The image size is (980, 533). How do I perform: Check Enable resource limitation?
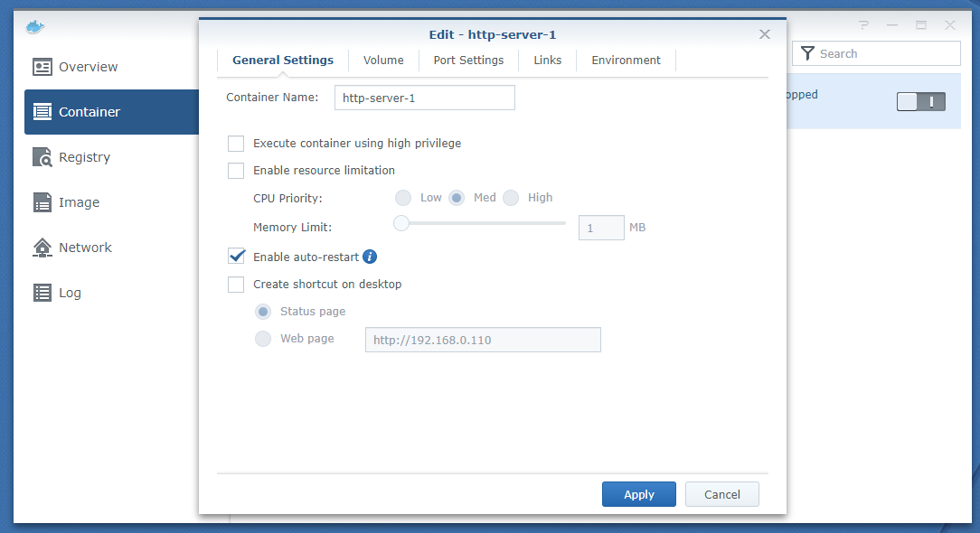coord(236,170)
